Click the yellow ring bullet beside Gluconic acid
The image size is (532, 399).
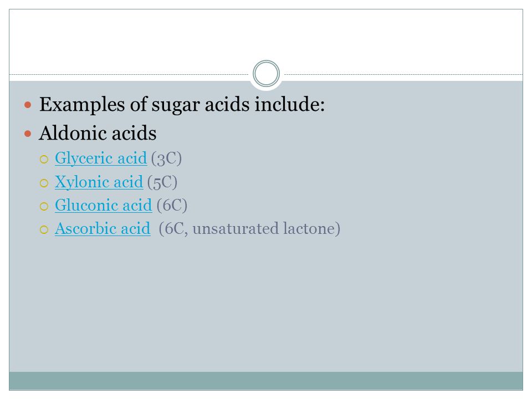44,206
